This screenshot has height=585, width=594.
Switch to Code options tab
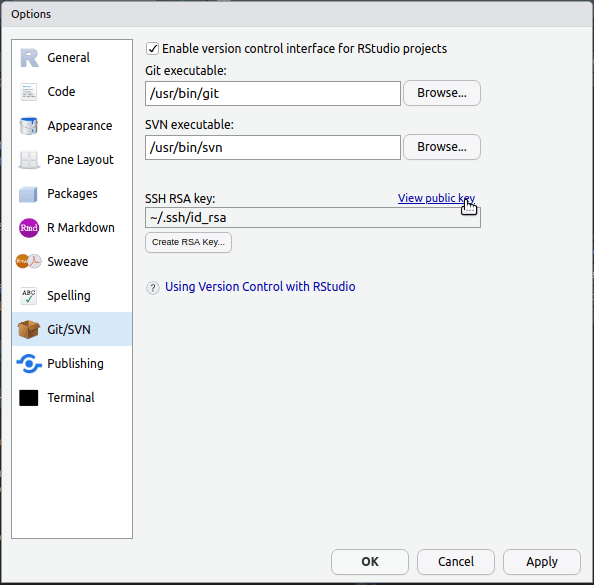click(x=61, y=92)
